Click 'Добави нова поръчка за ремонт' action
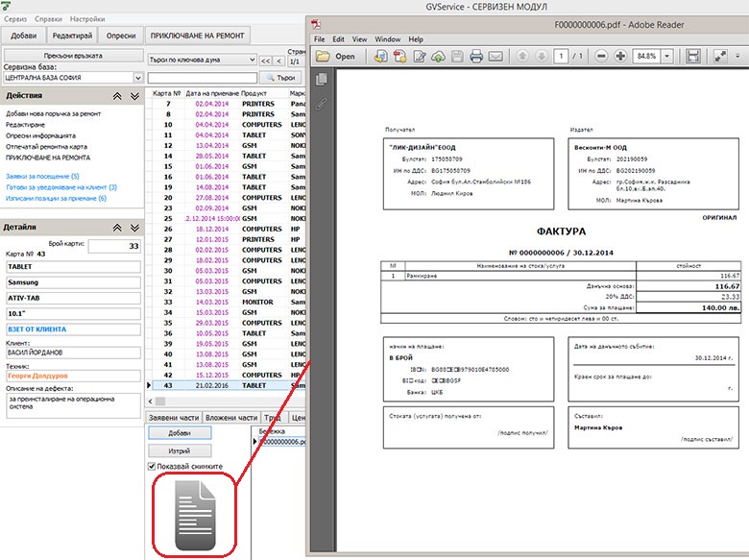Image resolution: width=749 pixels, height=560 pixels. [x=54, y=113]
